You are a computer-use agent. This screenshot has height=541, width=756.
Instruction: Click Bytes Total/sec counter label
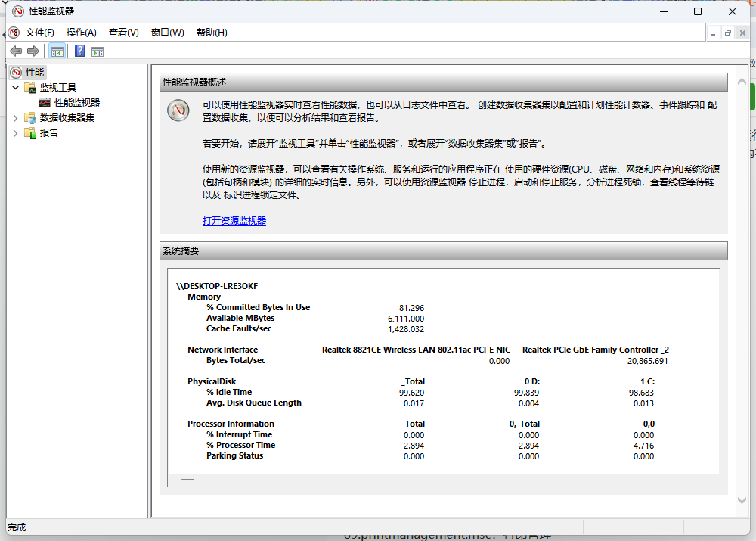coord(236,360)
